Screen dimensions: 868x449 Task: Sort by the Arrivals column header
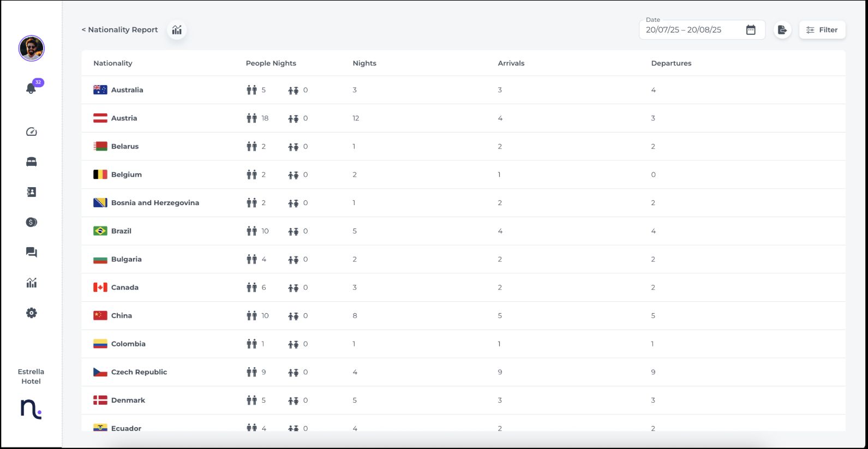pos(511,63)
